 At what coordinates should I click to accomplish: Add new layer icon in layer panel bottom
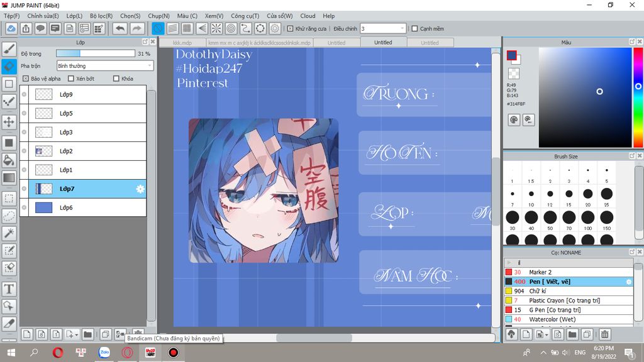26,334
